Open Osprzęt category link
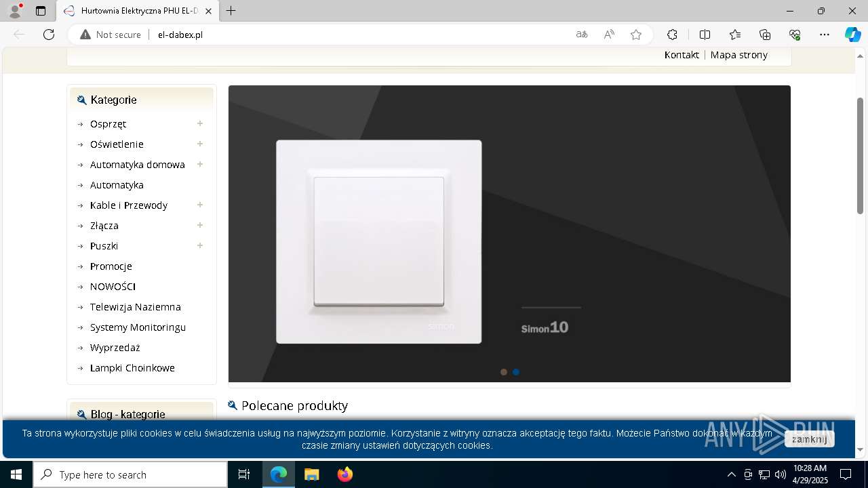 [108, 124]
